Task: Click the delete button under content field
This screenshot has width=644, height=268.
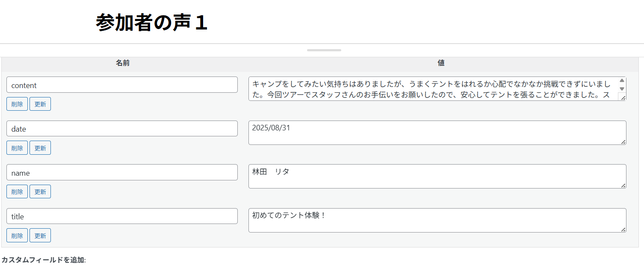Action: point(17,104)
